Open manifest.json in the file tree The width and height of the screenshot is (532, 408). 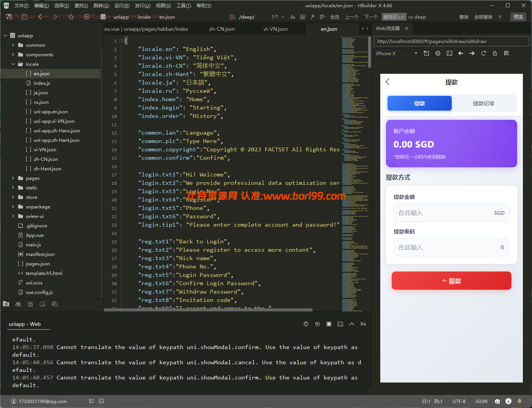tap(40, 254)
